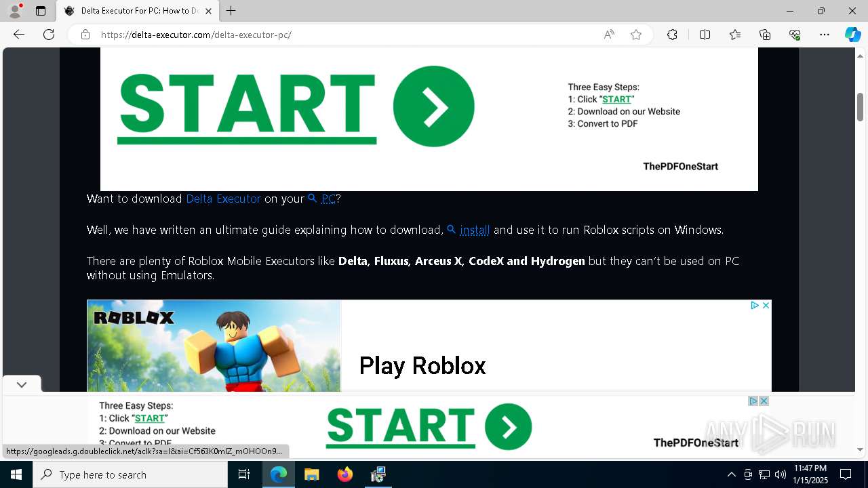Open AdChoices icon on Roblox ad
Viewport: 868px width, 488px height.
click(x=754, y=306)
